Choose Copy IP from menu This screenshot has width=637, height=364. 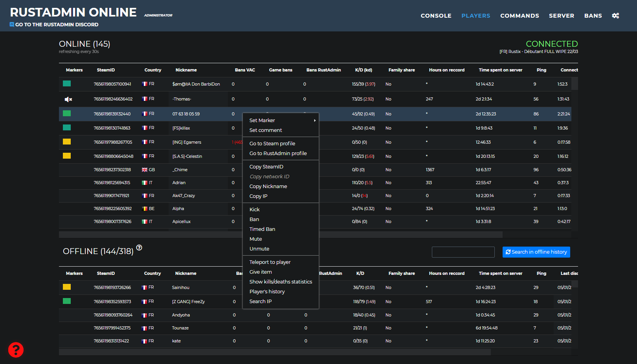tap(281, 196)
